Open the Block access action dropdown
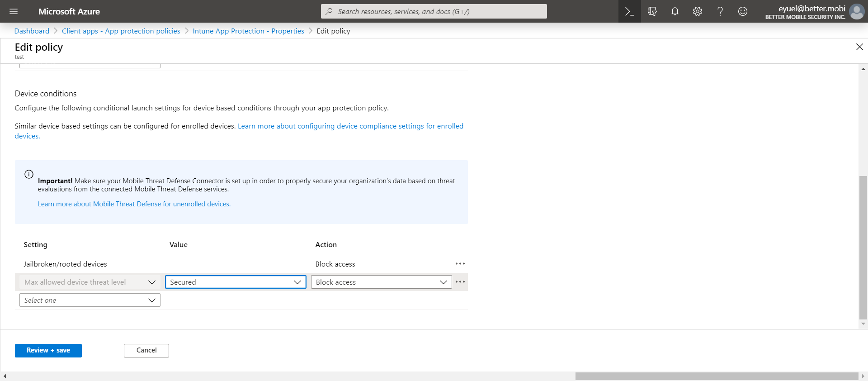The width and height of the screenshot is (868, 381). click(381, 282)
